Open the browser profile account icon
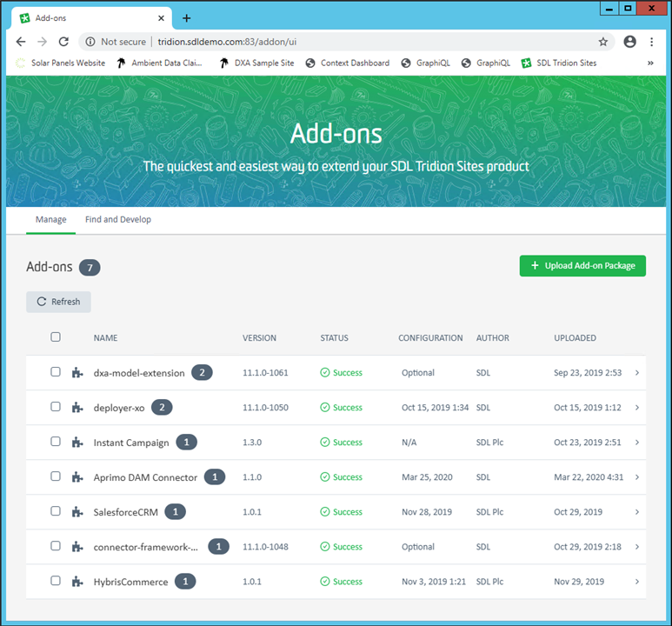 pos(629,42)
